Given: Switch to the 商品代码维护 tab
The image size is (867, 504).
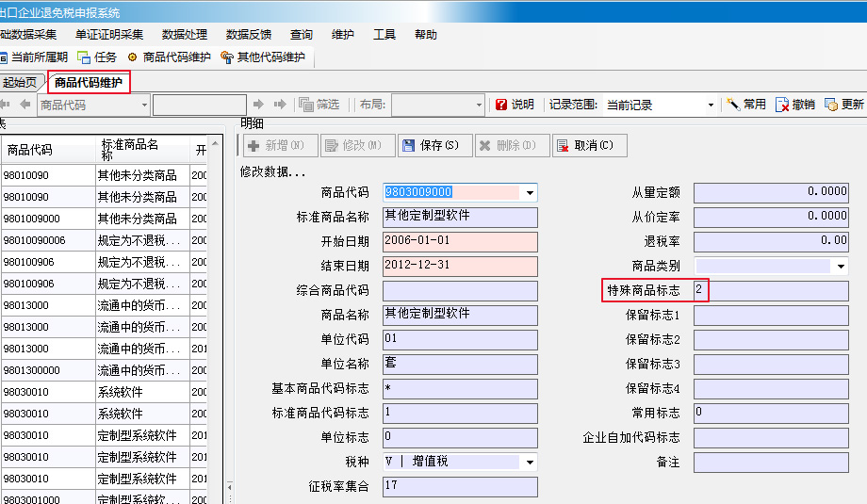Looking at the screenshot, I should (89, 82).
